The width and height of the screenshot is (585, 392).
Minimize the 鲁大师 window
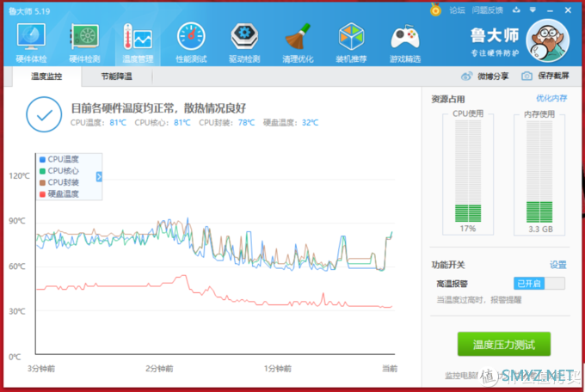(550, 11)
